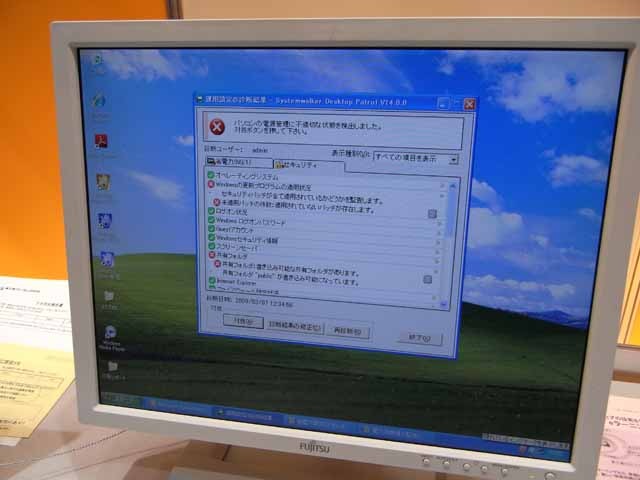Click the Internet Explorer row text in the list
The image size is (640, 480).
tap(237, 282)
